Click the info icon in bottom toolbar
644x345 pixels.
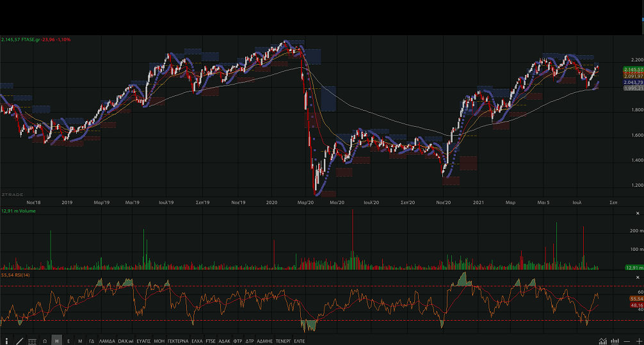point(7,341)
